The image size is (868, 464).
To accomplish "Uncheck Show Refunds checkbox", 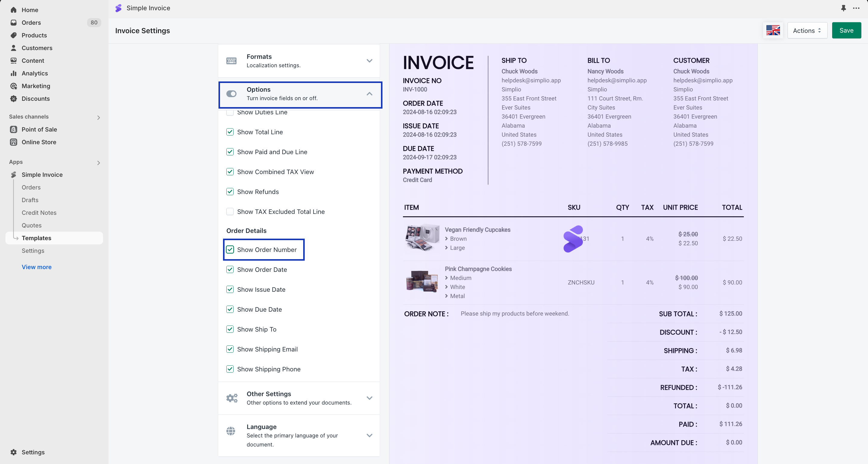I will [x=230, y=192].
